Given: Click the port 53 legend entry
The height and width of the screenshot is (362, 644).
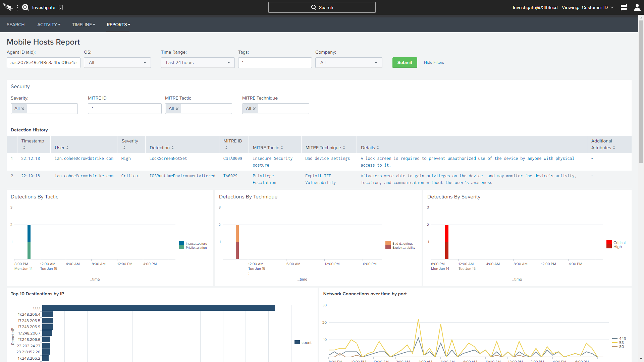Looking at the screenshot, I should 618,343.
